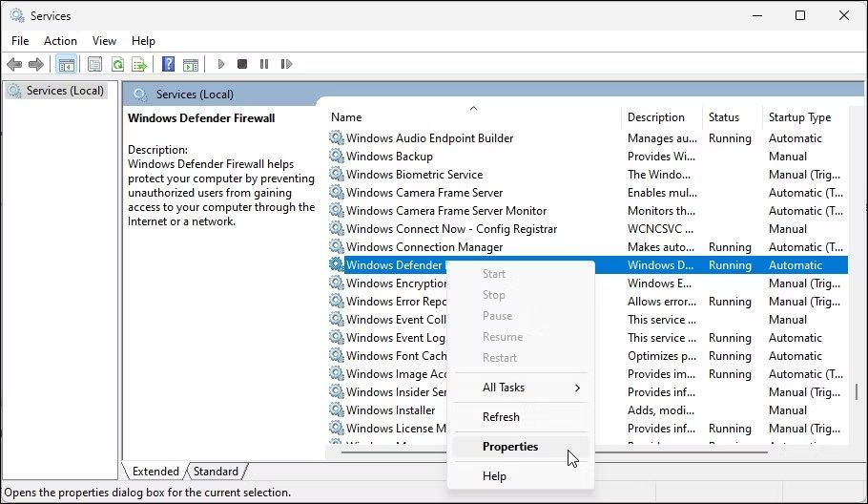This screenshot has width=868, height=504.
Task: Click the Forward arrow toolbar icon
Action: tap(36, 64)
